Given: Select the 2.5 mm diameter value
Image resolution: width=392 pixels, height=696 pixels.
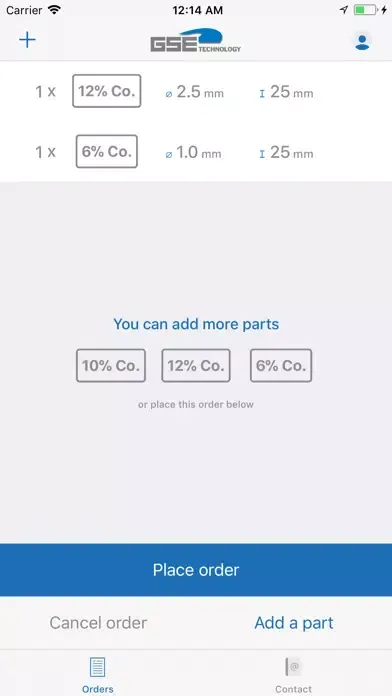Looking at the screenshot, I should 200,92.
